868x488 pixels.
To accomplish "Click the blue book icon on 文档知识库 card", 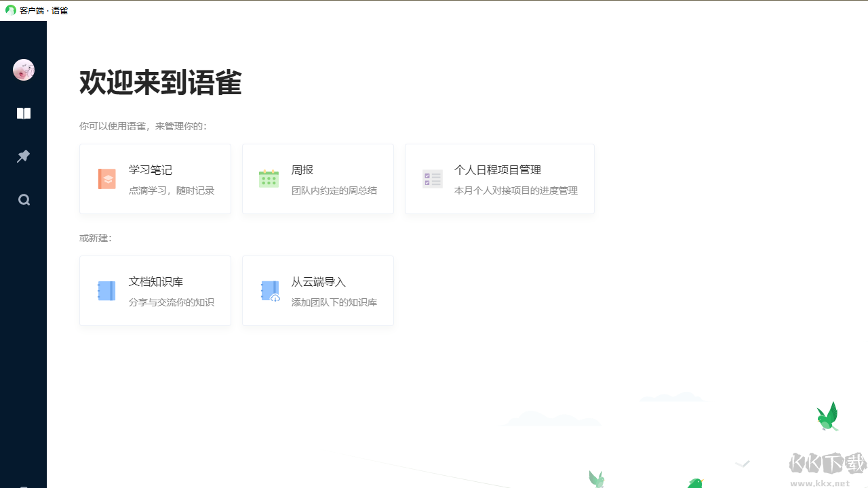I will click(106, 290).
